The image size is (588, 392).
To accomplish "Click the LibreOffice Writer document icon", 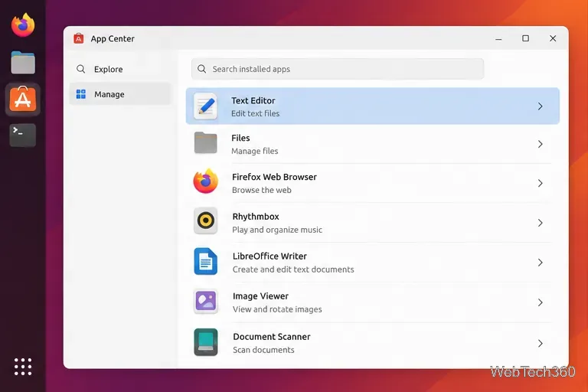I will click(x=205, y=261).
